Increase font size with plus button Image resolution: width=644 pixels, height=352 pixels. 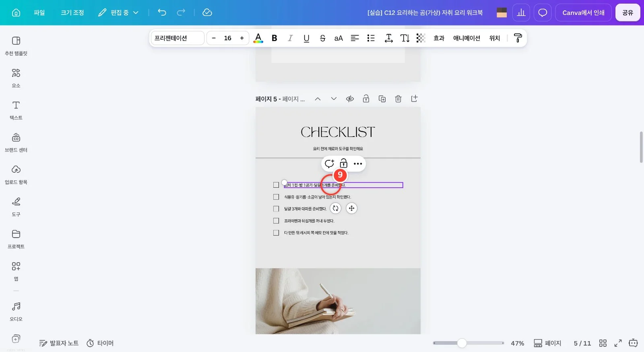coord(242,38)
